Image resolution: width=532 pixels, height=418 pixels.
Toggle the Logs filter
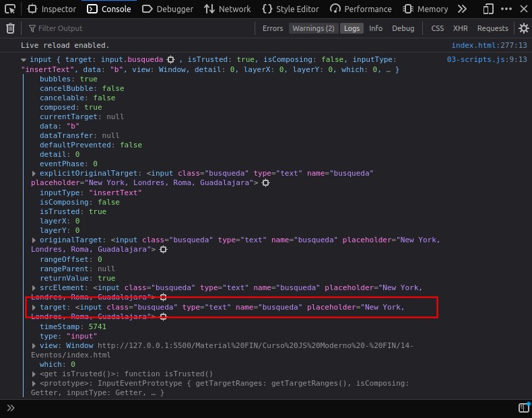352,28
